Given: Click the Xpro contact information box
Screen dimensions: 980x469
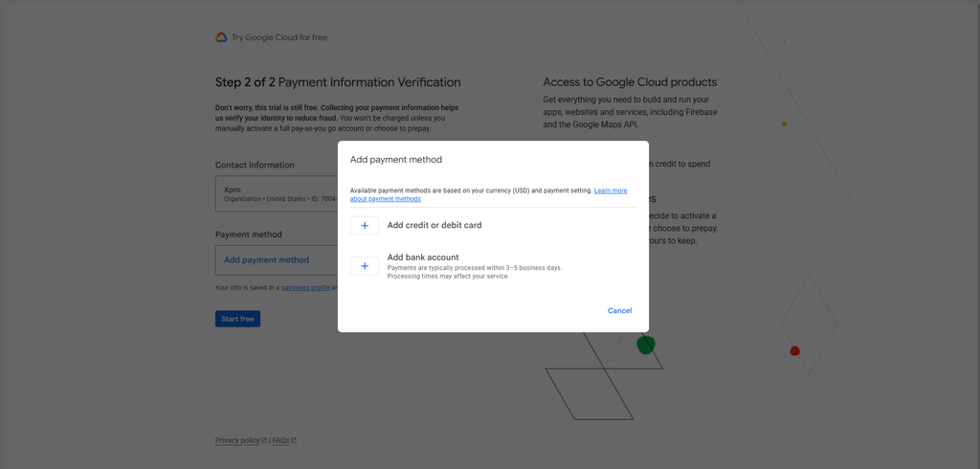Looking at the screenshot, I should pyautogui.click(x=277, y=194).
